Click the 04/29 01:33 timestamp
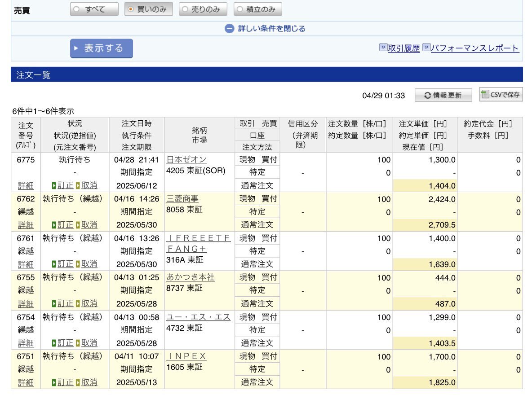The image size is (532, 399). tap(383, 96)
